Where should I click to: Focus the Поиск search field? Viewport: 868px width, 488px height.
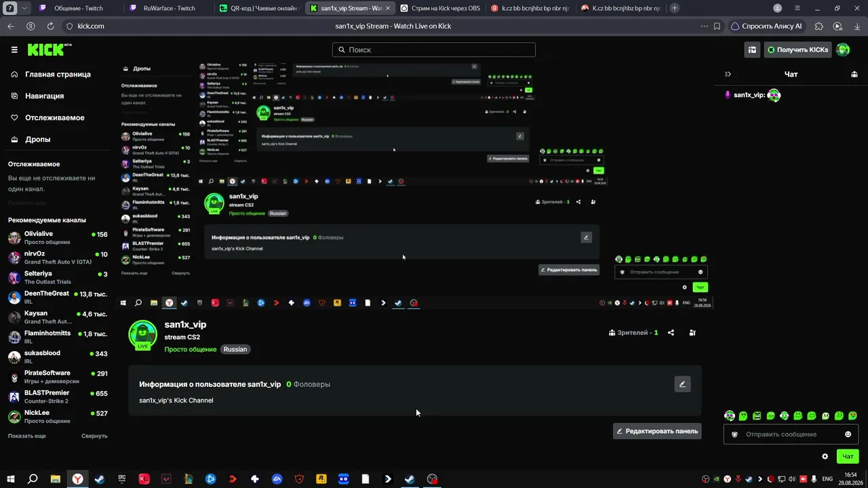[434, 49]
